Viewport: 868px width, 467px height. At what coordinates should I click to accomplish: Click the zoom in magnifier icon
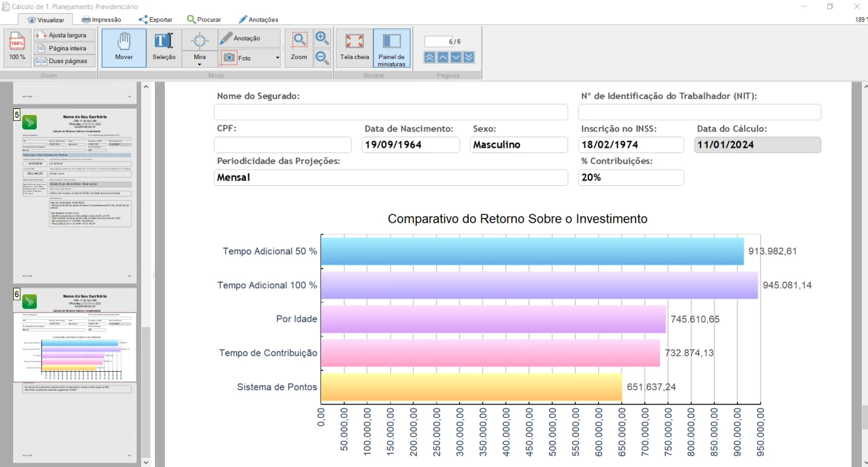click(x=322, y=38)
